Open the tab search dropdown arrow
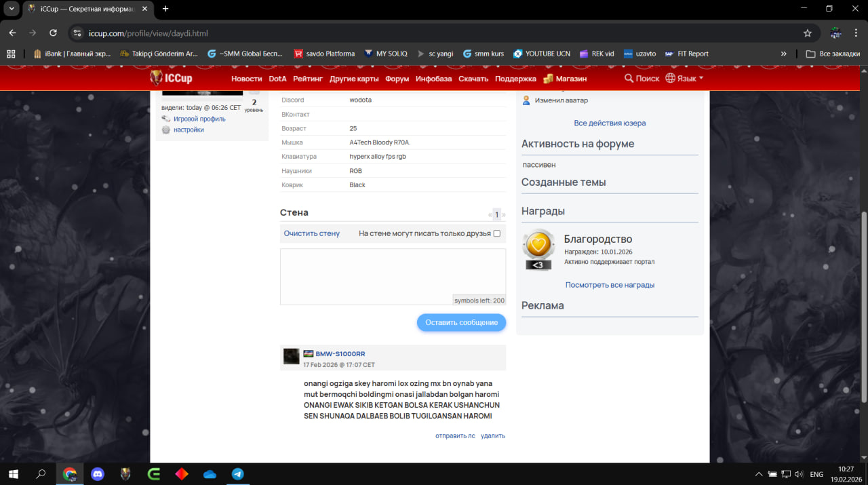This screenshot has height=485, width=868. click(x=12, y=9)
